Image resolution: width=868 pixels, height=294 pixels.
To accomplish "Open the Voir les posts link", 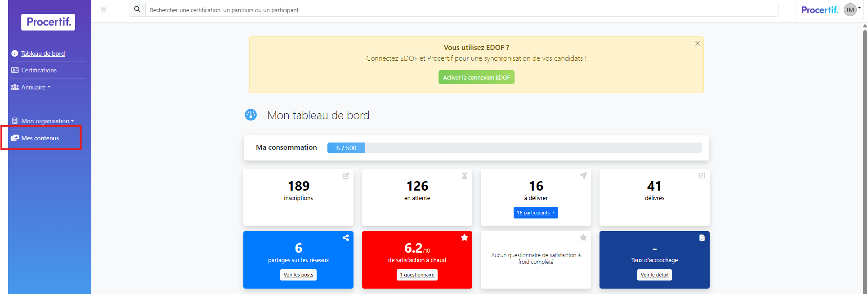I will click(x=298, y=275).
